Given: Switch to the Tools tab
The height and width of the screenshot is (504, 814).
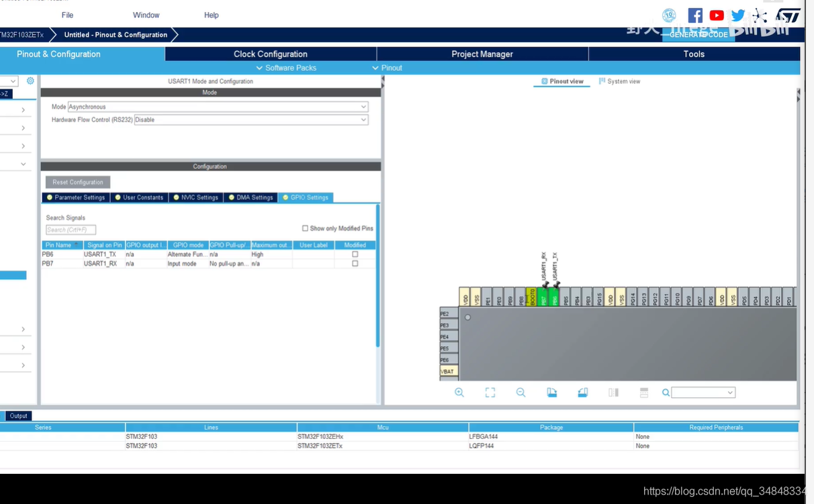Looking at the screenshot, I should tap(694, 54).
